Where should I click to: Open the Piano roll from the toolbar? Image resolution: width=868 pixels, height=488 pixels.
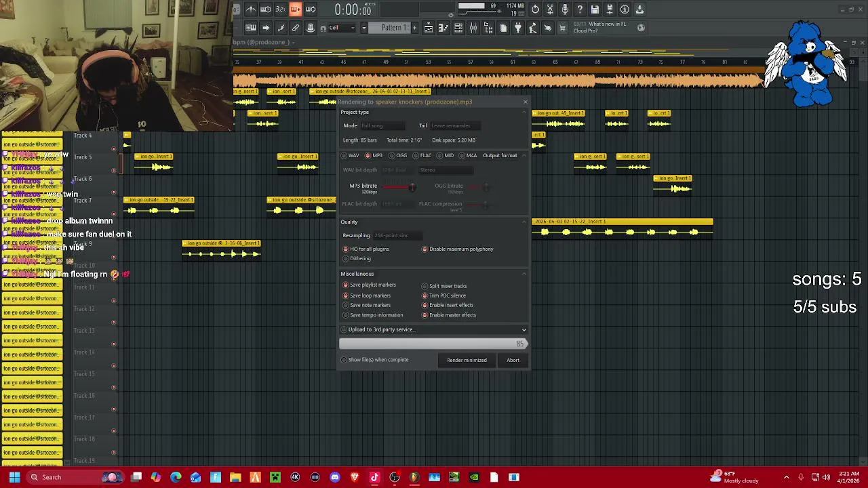click(x=443, y=28)
